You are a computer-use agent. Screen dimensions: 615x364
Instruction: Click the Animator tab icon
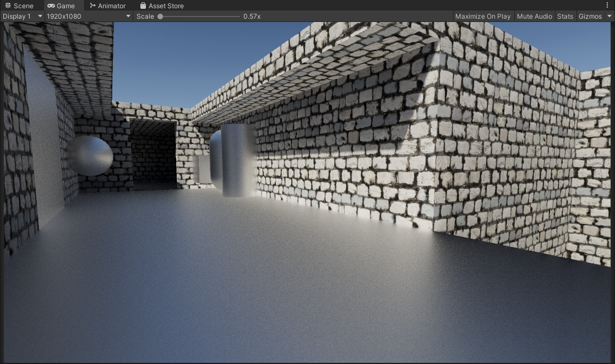92,5
